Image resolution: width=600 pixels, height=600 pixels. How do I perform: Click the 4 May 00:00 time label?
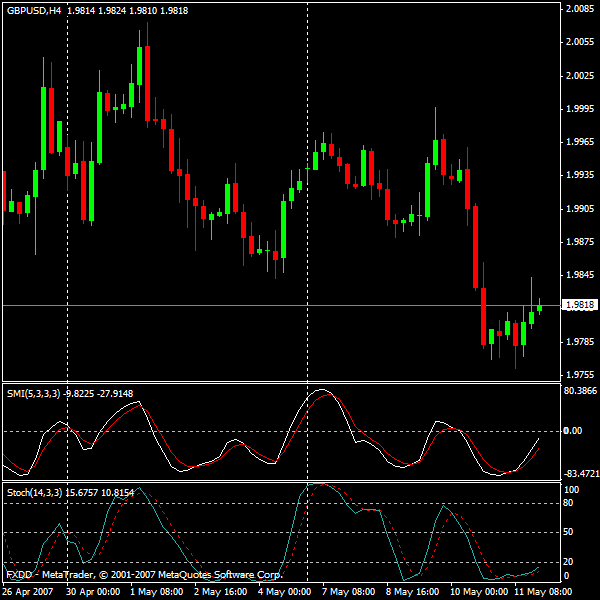[x=284, y=592]
